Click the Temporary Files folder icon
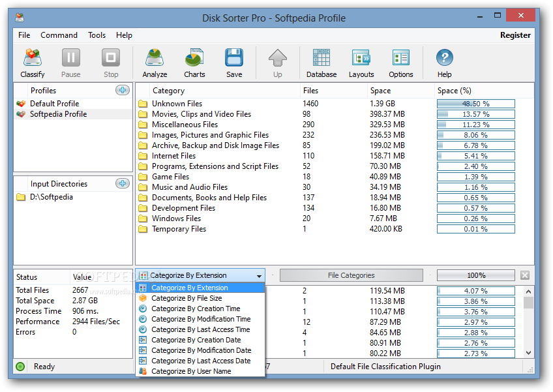The image size is (553, 392). coord(143,229)
